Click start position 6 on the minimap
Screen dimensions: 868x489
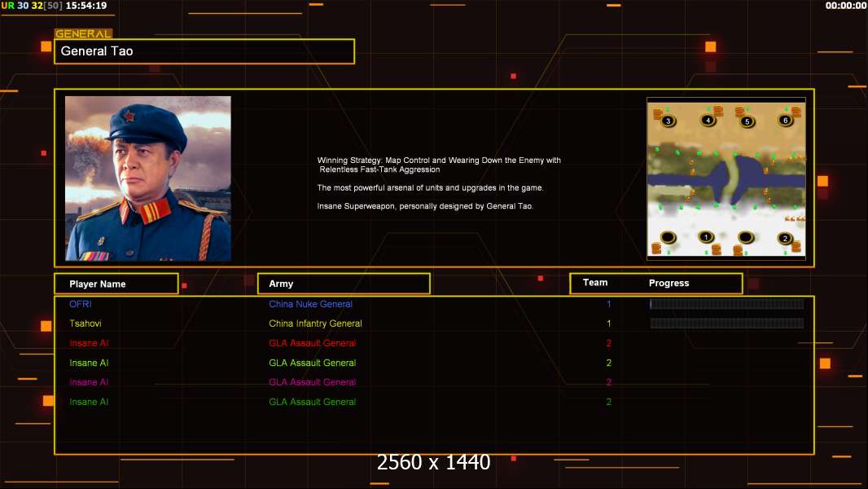[785, 120]
